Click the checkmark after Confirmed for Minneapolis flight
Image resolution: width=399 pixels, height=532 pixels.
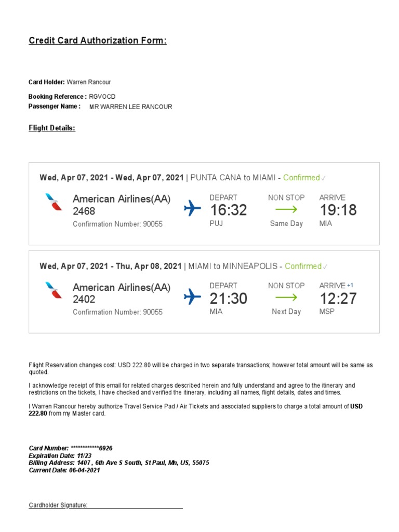point(325,267)
